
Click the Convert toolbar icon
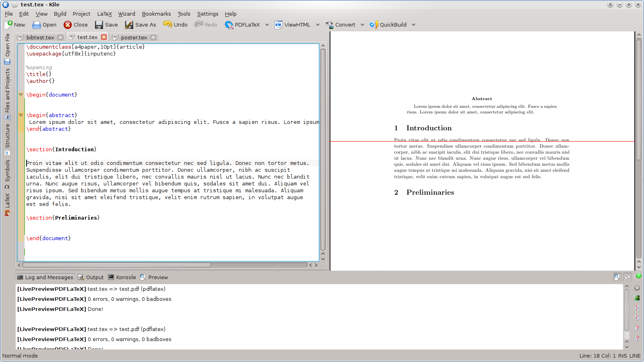click(329, 25)
